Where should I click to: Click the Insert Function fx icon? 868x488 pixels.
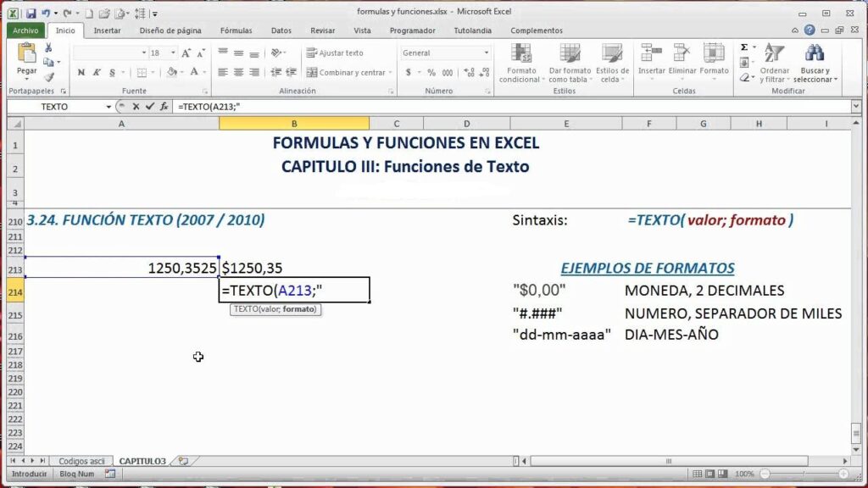pos(164,106)
